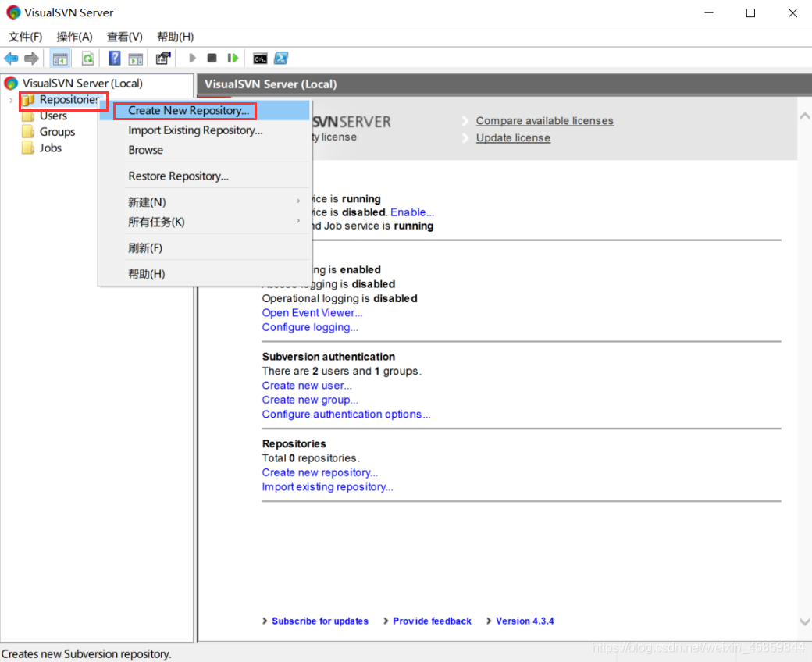Open the 帮助(H) menu in menu bar
Screen dimensions: 812x662
176,37
